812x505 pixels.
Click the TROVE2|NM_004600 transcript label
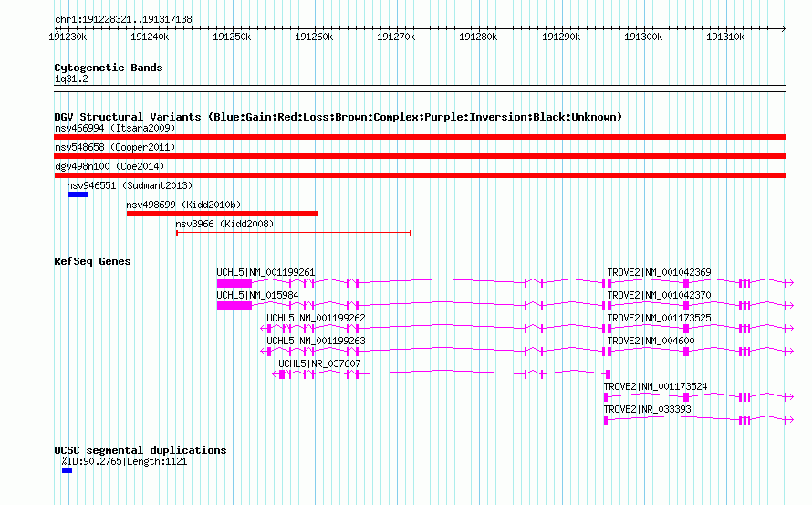(x=651, y=341)
